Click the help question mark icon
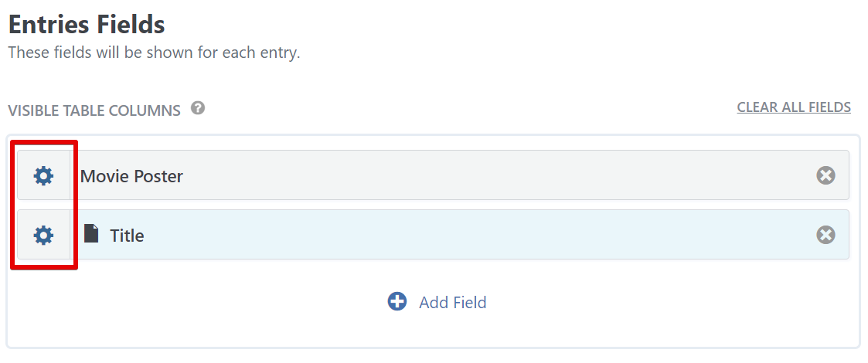The width and height of the screenshot is (868, 363). pyautogui.click(x=198, y=108)
